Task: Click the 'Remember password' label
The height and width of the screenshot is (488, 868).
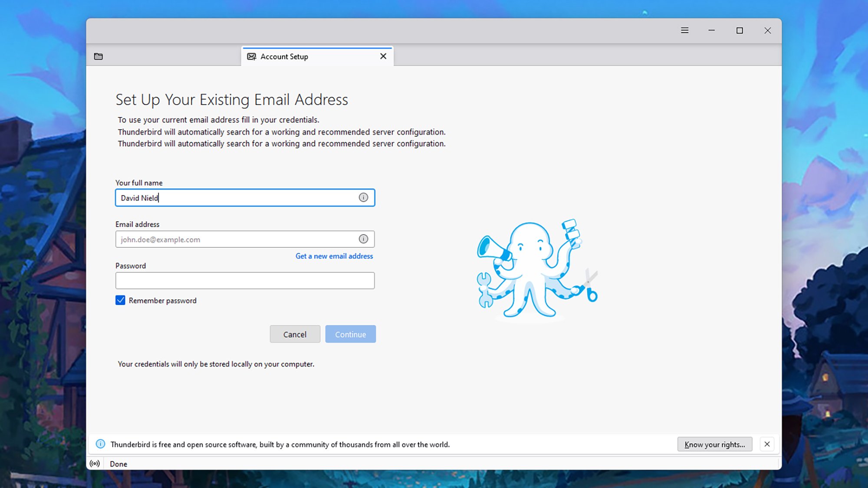Action: 162,301
